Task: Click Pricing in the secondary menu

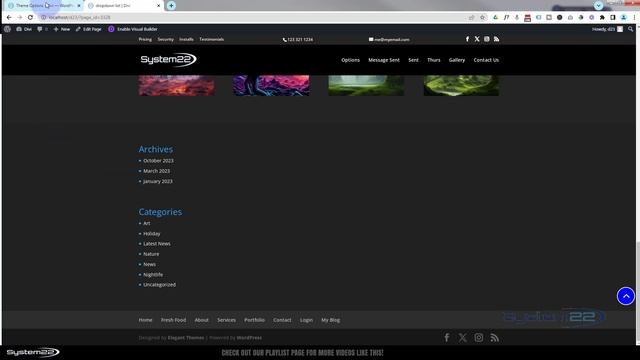Action: [145, 39]
